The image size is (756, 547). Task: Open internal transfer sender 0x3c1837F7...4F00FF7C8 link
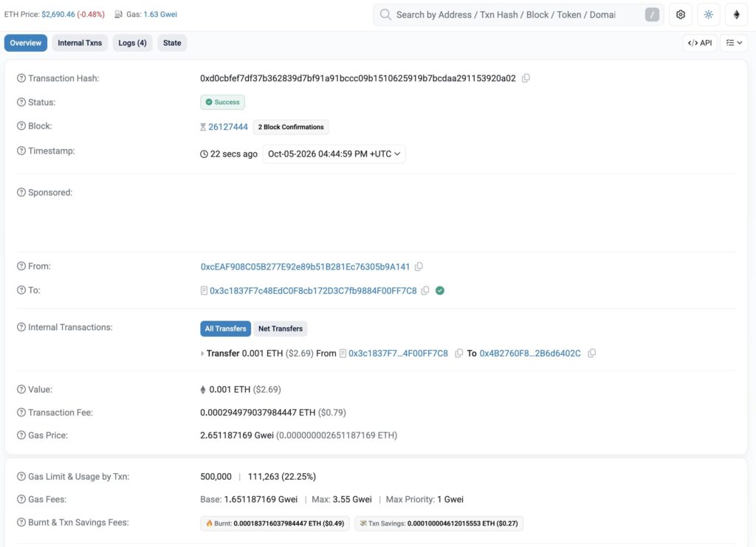[398, 354]
